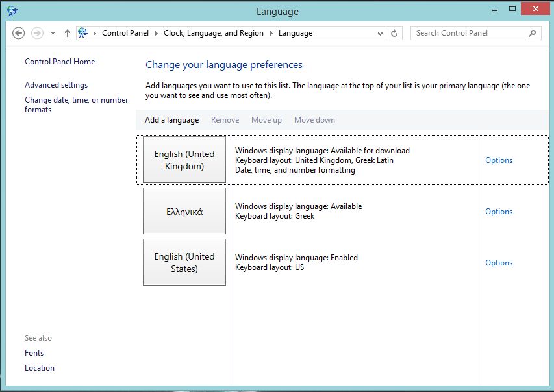Image resolution: width=554 pixels, height=392 pixels.
Task: Open Fonts under See also
Action: [x=34, y=353]
